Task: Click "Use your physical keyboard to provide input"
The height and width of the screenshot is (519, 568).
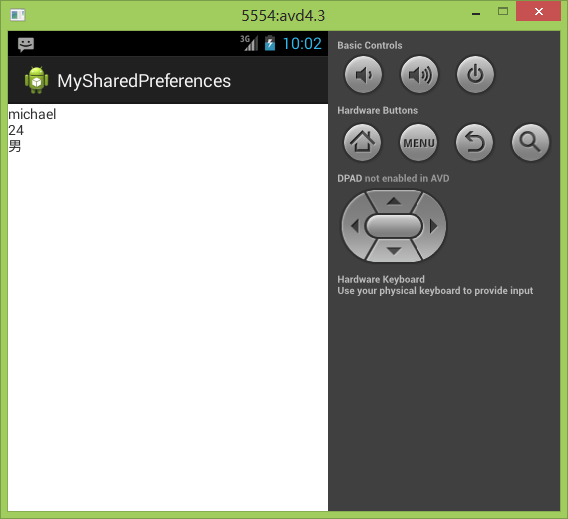Action: pos(435,291)
